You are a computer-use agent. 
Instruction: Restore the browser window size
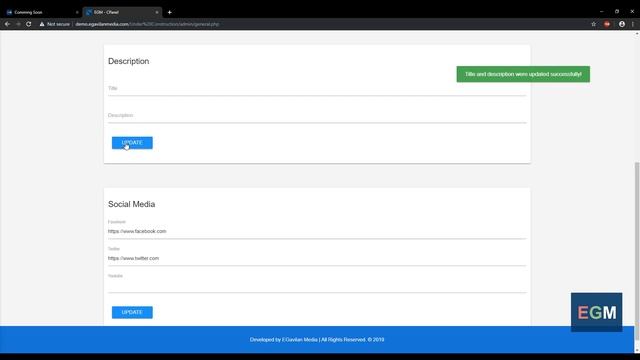click(x=617, y=11)
